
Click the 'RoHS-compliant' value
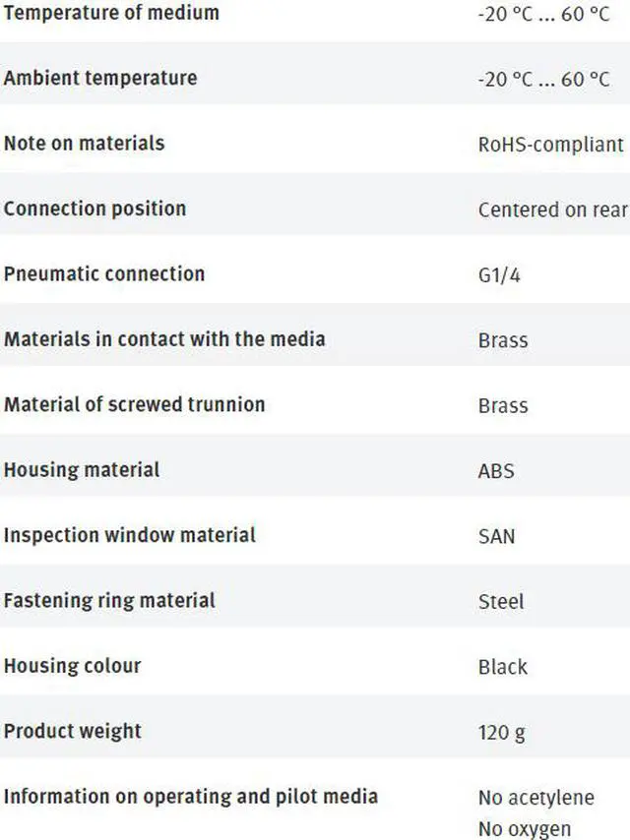tap(550, 145)
